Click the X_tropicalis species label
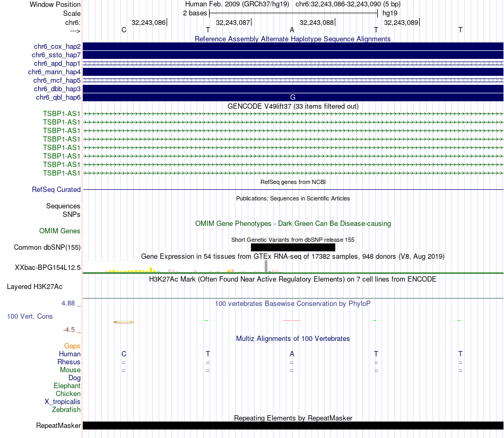The image size is (504, 438). 63,402
